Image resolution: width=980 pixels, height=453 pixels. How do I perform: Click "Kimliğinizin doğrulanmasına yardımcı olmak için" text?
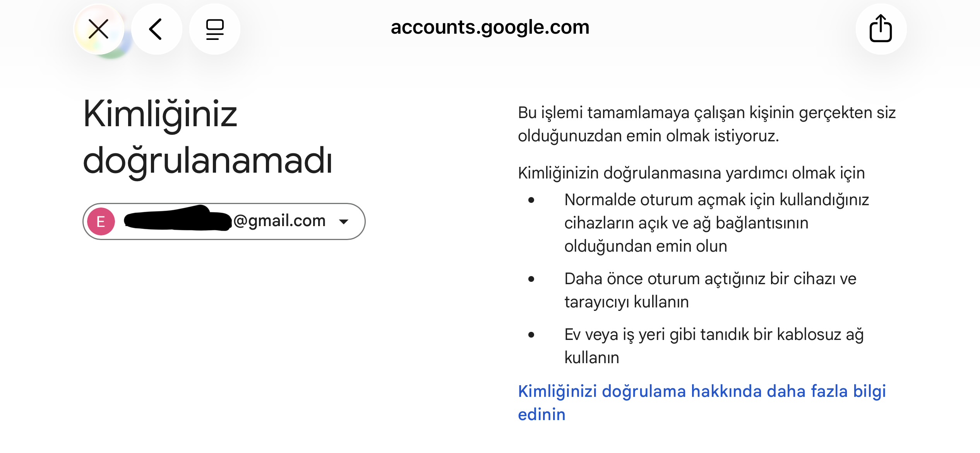(691, 173)
